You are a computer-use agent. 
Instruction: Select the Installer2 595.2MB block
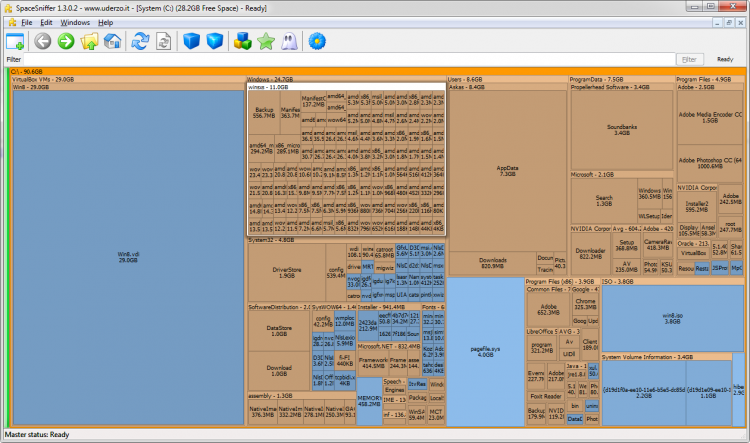[696, 207]
